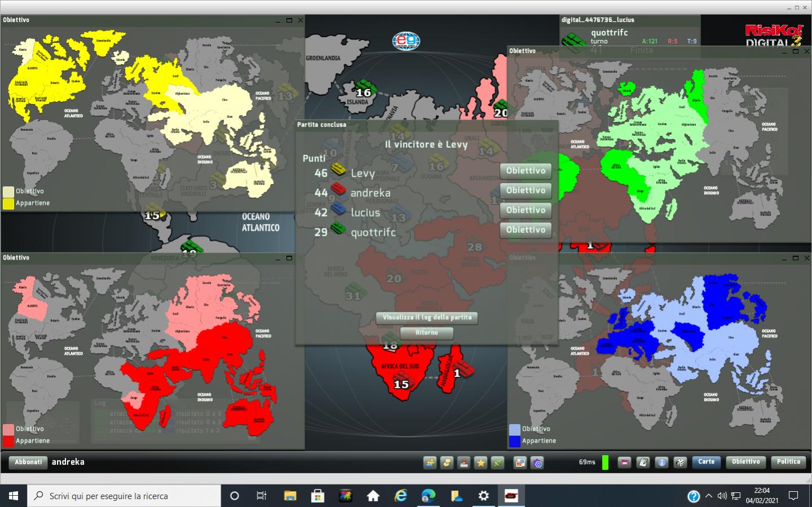Image resolution: width=812 pixels, height=507 pixels.
Task: Click the Carte button
Action: [x=706, y=462]
